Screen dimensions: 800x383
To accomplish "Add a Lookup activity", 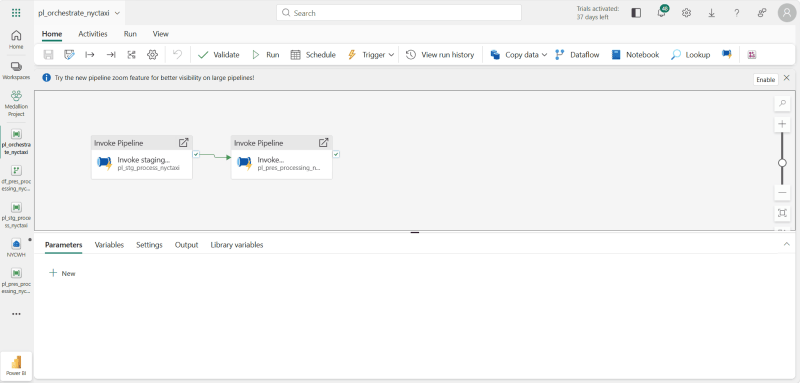I will point(690,55).
